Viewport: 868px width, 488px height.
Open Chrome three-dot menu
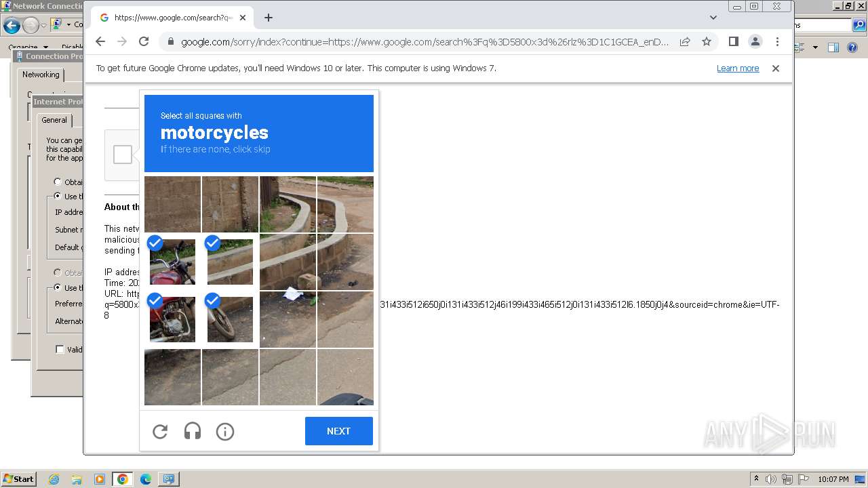(777, 41)
